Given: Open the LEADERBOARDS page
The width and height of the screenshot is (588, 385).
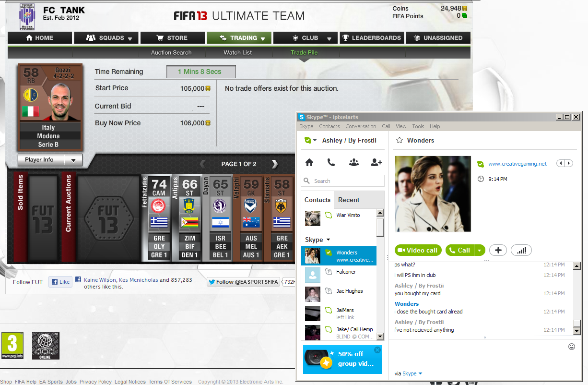Looking at the screenshot, I should click(372, 38).
